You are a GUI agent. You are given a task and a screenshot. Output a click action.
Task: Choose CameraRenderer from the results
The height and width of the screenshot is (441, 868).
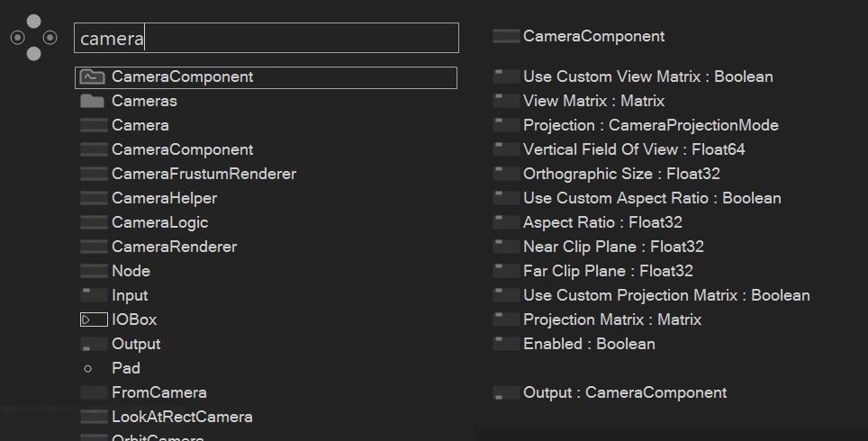[x=174, y=247]
